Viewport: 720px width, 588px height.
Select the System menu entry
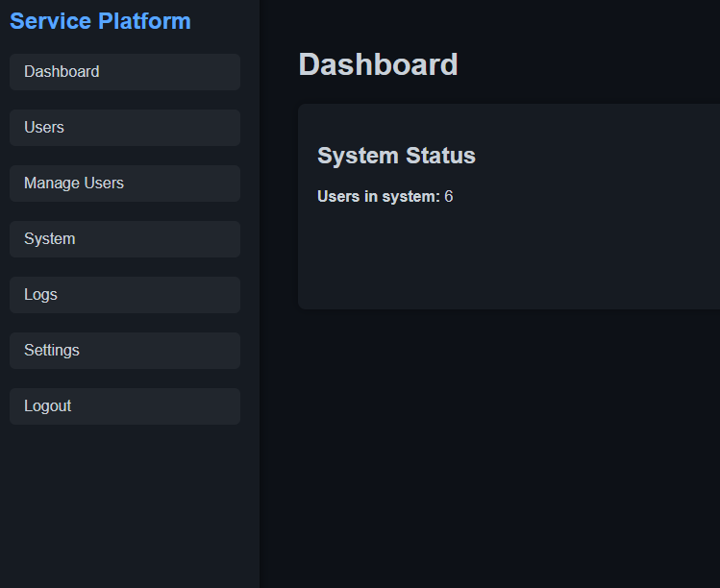[x=125, y=239]
